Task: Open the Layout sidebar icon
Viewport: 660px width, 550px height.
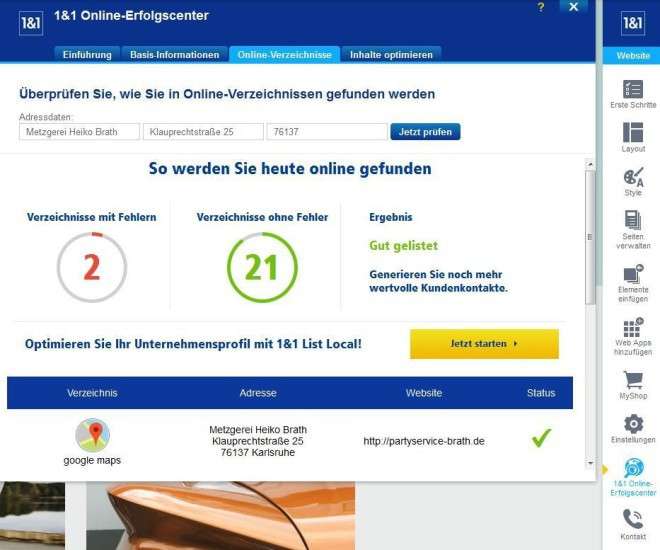Action: click(633, 133)
